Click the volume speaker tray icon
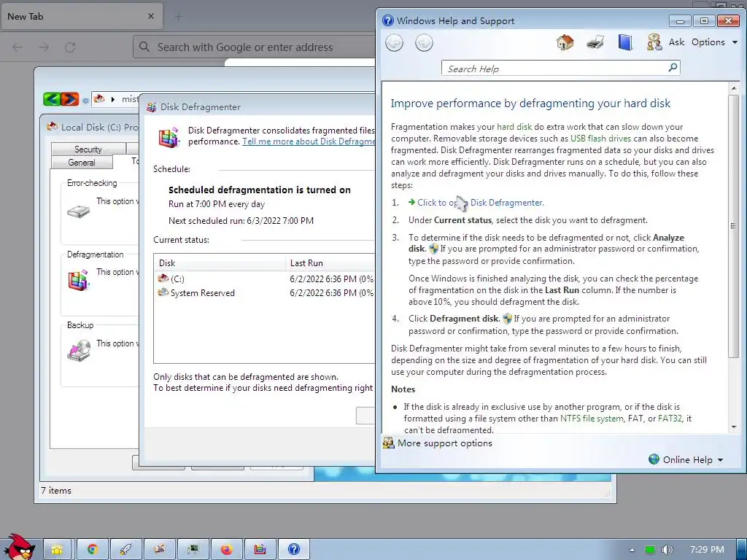Image resolution: width=747 pixels, height=560 pixels. [x=667, y=550]
